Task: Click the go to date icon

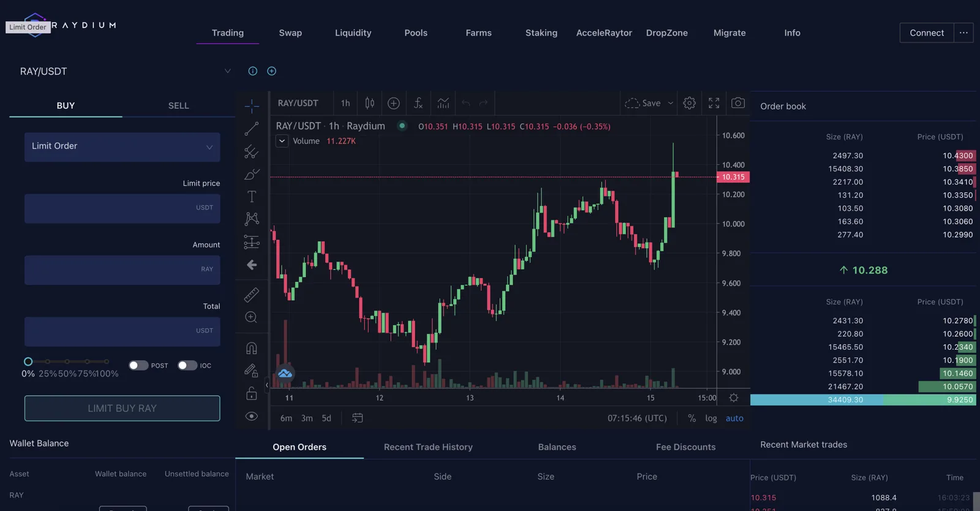Action: (x=358, y=418)
